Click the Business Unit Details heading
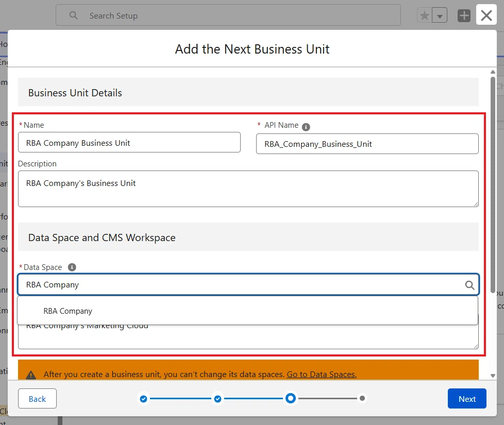This screenshot has height=425, width=504. pos(75,93)
